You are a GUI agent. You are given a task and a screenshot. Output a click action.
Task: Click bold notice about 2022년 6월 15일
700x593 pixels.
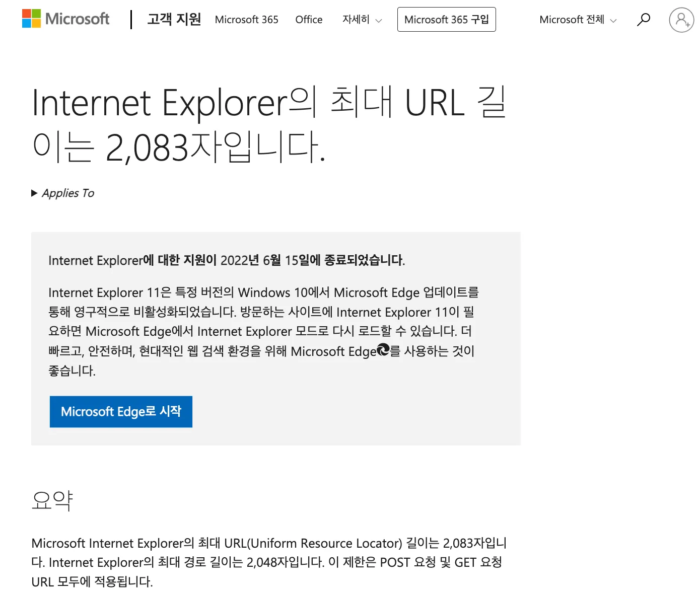point(227,260)
